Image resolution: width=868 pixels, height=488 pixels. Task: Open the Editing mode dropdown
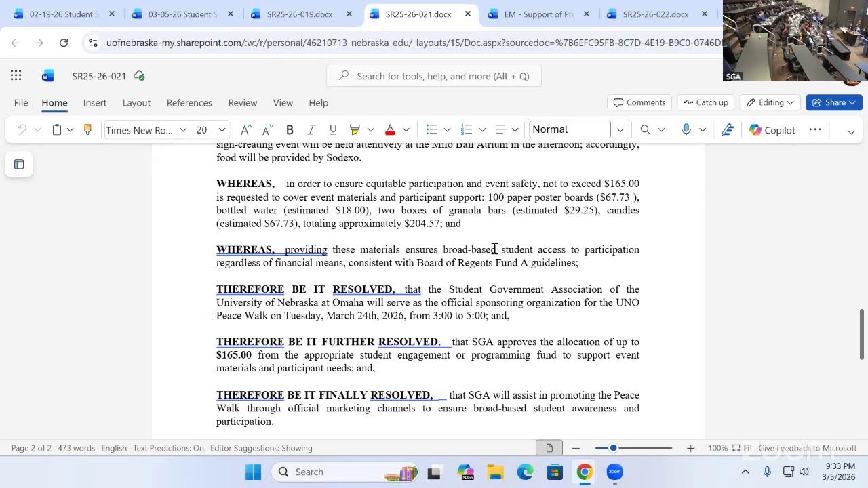tap(770, 102)
